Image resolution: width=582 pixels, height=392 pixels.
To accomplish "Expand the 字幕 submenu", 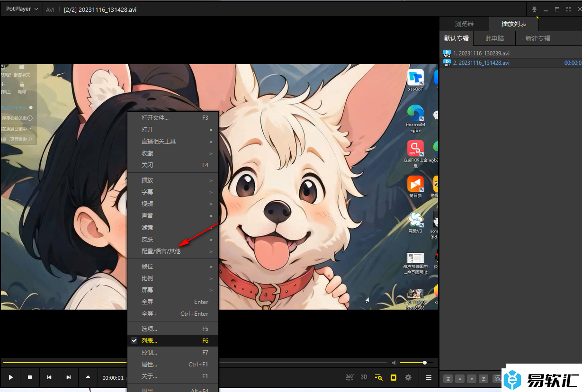I will tap(173, 192).
